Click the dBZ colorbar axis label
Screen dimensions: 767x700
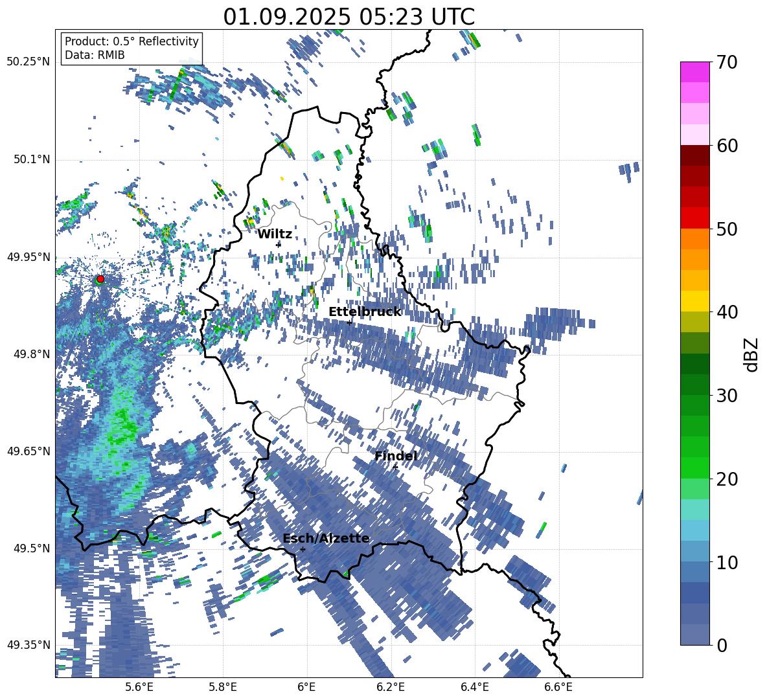752,354
